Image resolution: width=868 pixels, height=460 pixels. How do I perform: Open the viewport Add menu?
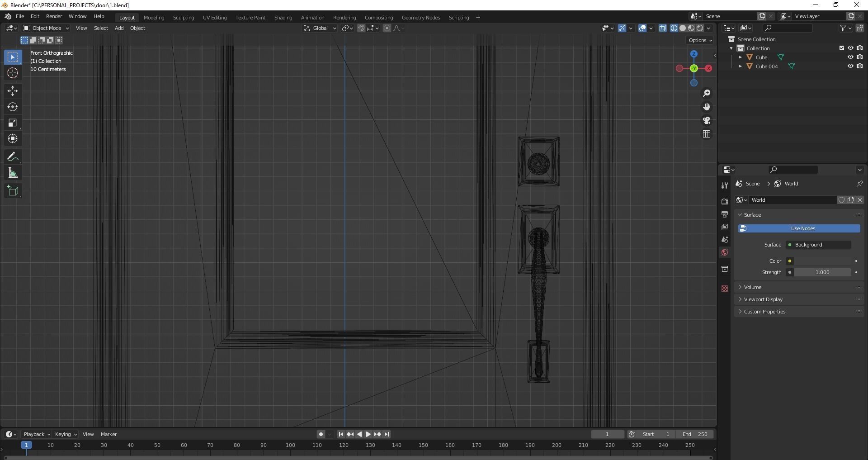[119, 28]
